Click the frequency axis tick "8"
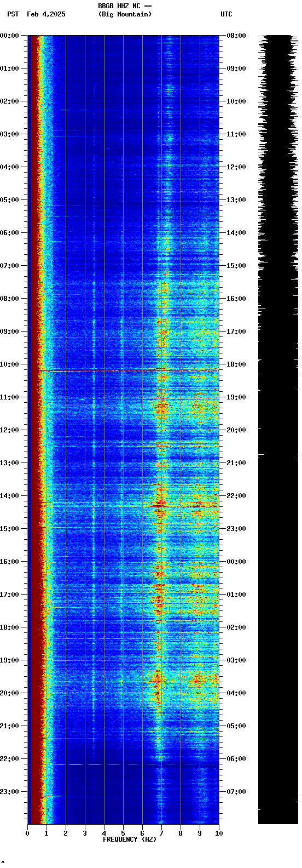The width and height of the screenshot is (302, 868). 181,833
